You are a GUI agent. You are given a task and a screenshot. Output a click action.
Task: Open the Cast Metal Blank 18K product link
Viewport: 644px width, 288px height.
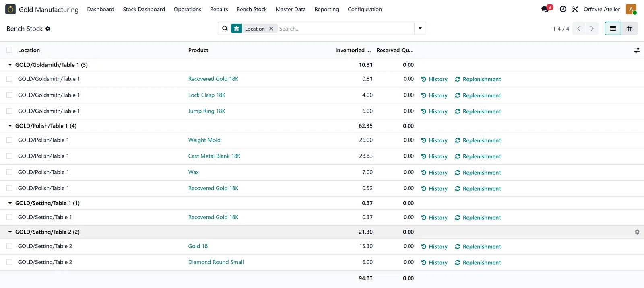point(215,156)
